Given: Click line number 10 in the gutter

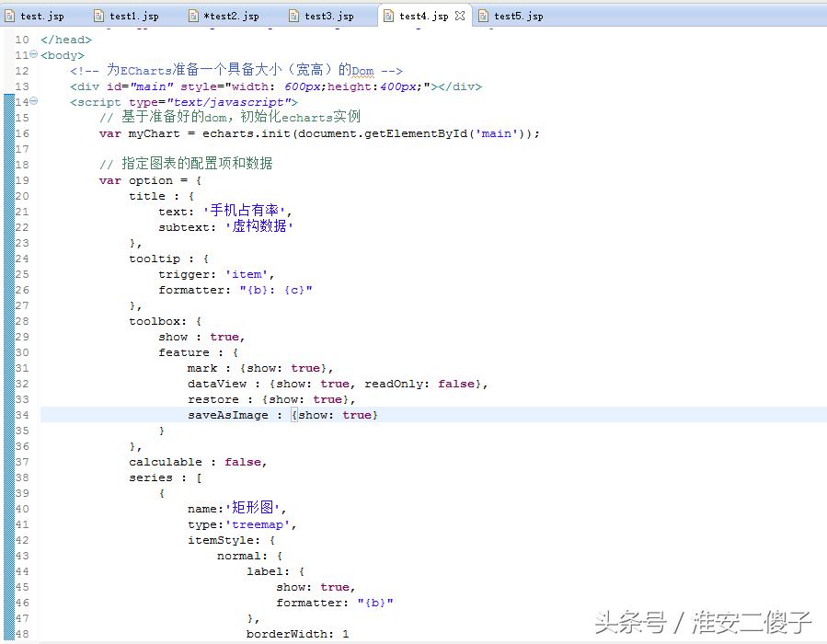Looking at the screenshot, I should 22,40.
